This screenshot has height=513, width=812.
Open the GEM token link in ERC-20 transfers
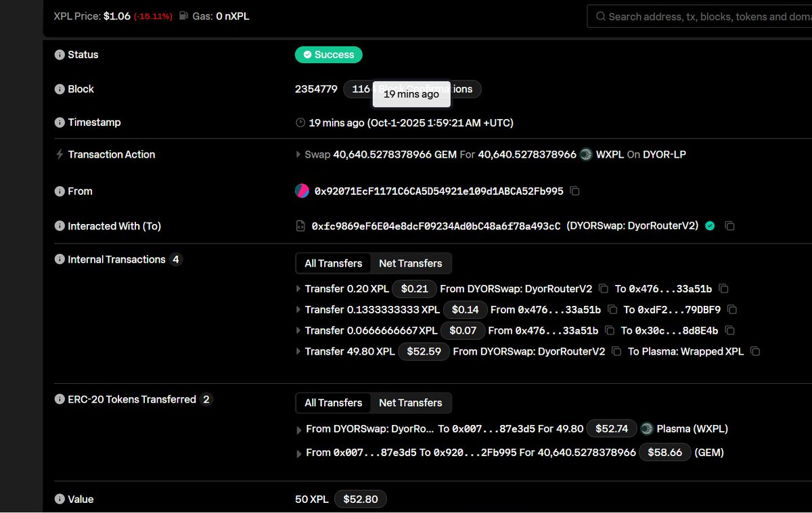(709, 452)
